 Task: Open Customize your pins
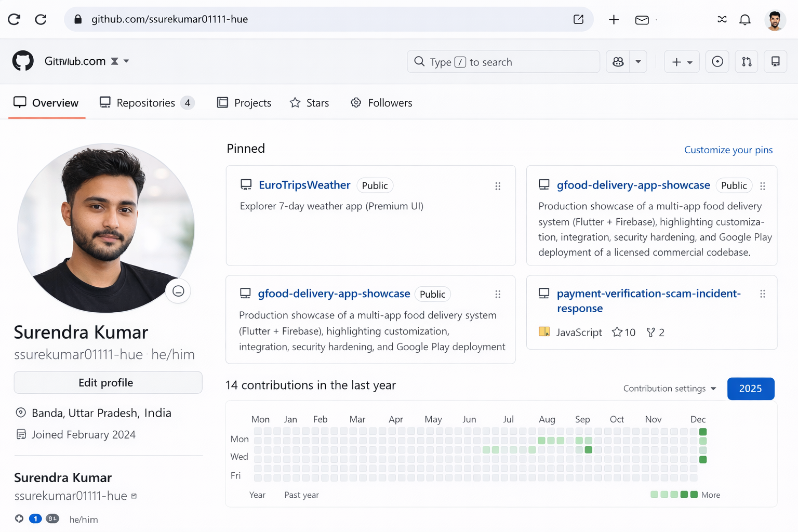[728, 150]
